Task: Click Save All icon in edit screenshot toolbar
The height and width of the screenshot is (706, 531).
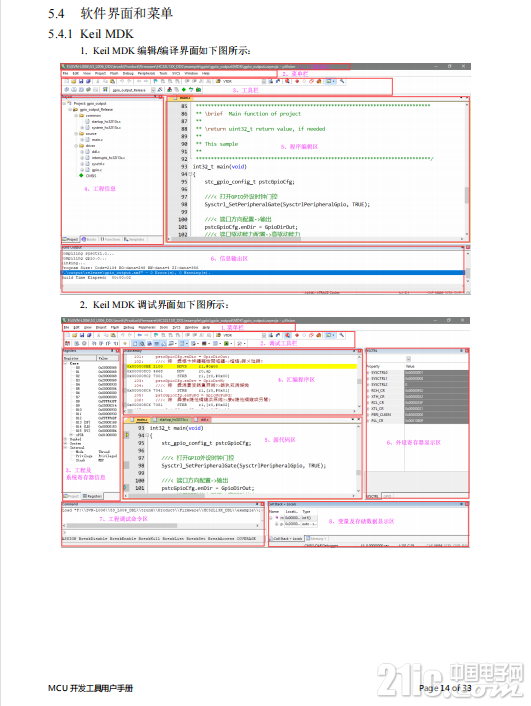Action: click(88, 81)
